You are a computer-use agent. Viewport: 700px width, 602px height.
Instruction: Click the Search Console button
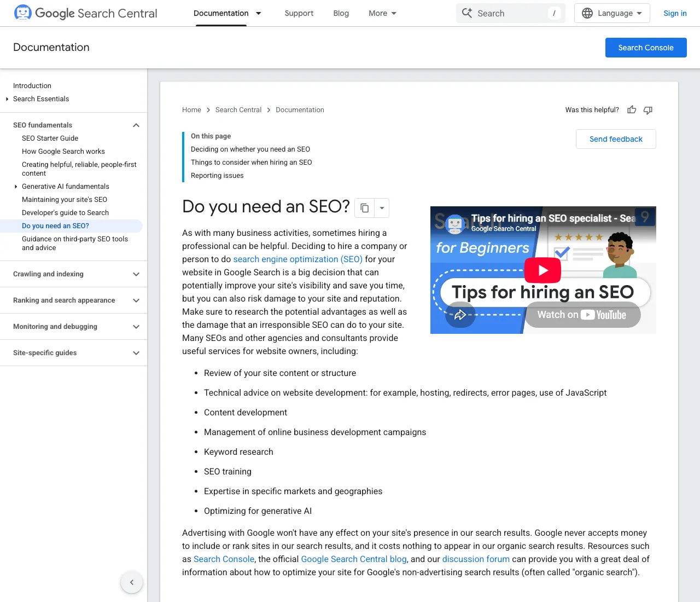(646, 48)
